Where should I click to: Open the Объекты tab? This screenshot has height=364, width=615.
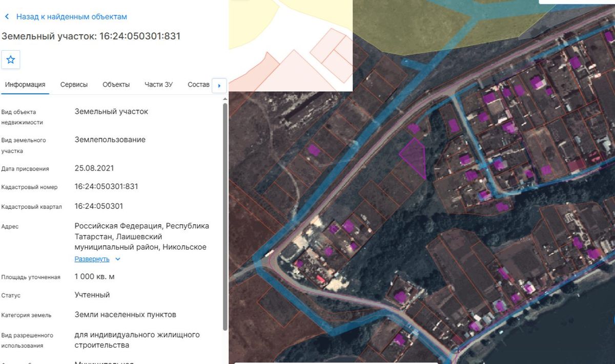tap(116, 85)
